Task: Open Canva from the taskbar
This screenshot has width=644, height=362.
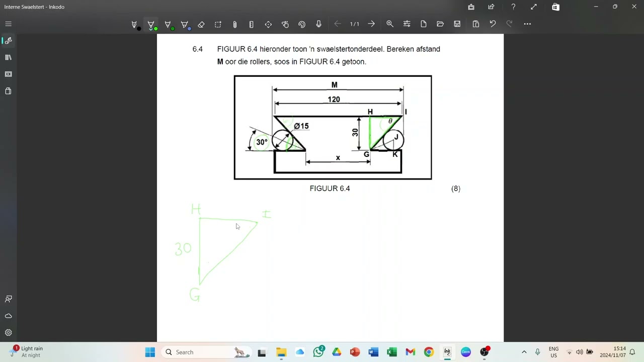Action: [x=465, y=352]
